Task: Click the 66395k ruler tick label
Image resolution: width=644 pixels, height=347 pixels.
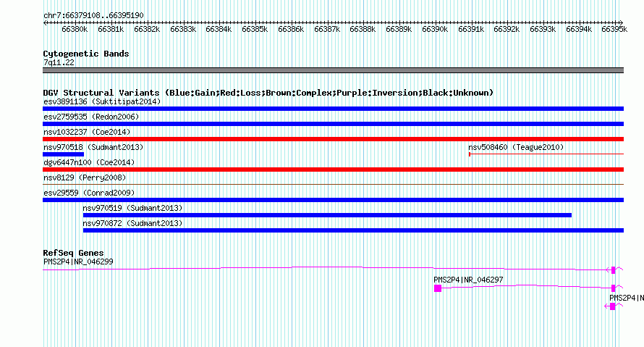Action: (614, 29)
